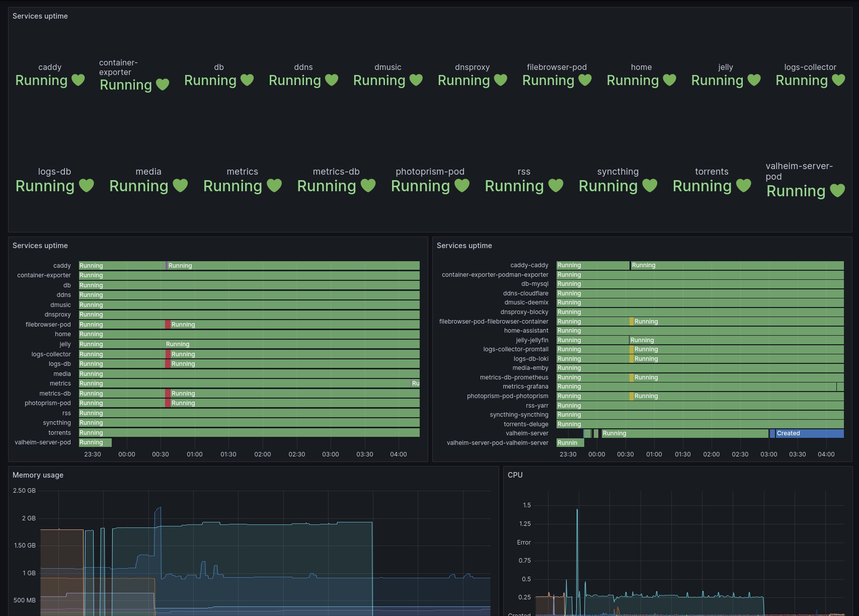Open Services uptime title above the container-exporter timeline row
Screen dimensions: 859x616
(40, 246)
